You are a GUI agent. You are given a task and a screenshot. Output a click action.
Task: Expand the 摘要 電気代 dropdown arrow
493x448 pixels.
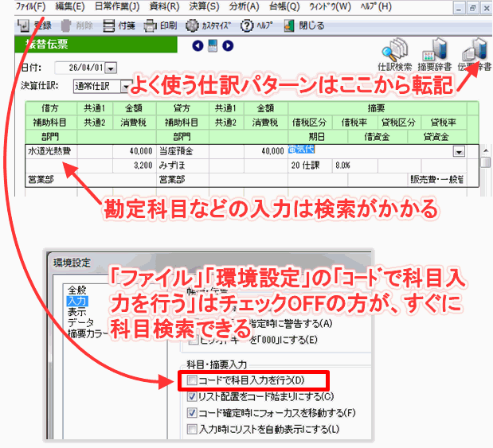click(459, 152)
